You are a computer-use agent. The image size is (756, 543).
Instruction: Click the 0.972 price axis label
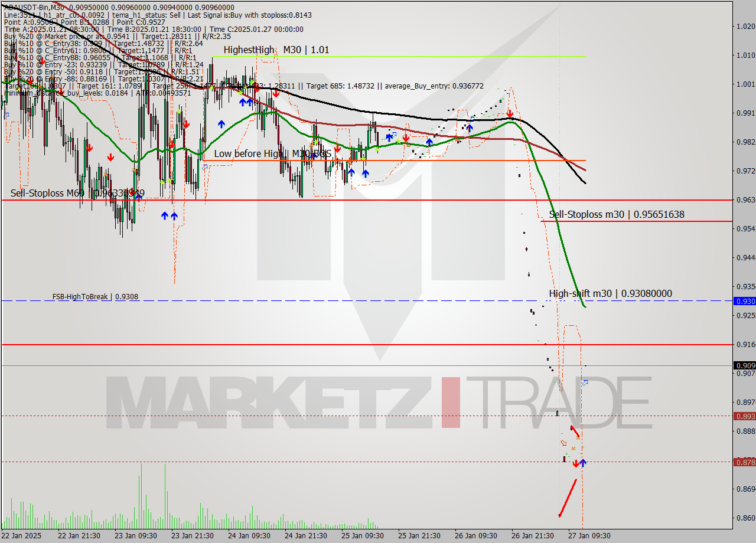point(746,171)
